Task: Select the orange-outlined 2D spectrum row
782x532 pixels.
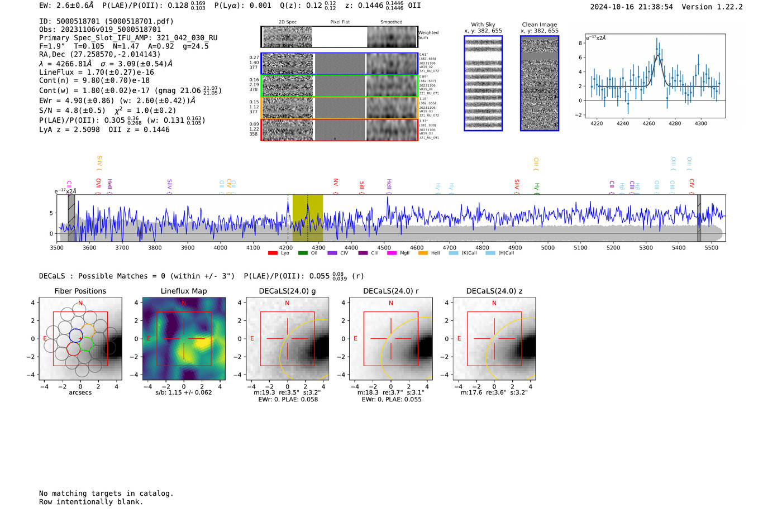Action: [x=340, y=108]
